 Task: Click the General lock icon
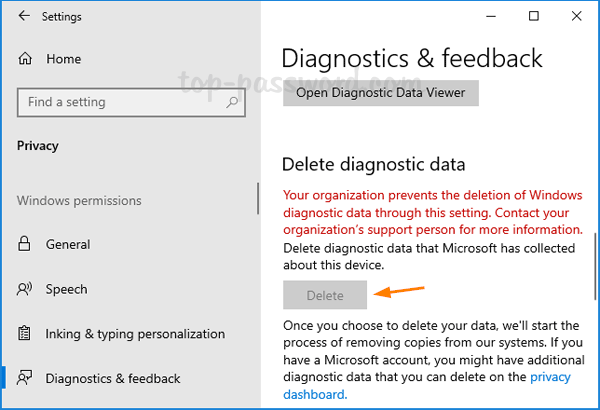24,244
